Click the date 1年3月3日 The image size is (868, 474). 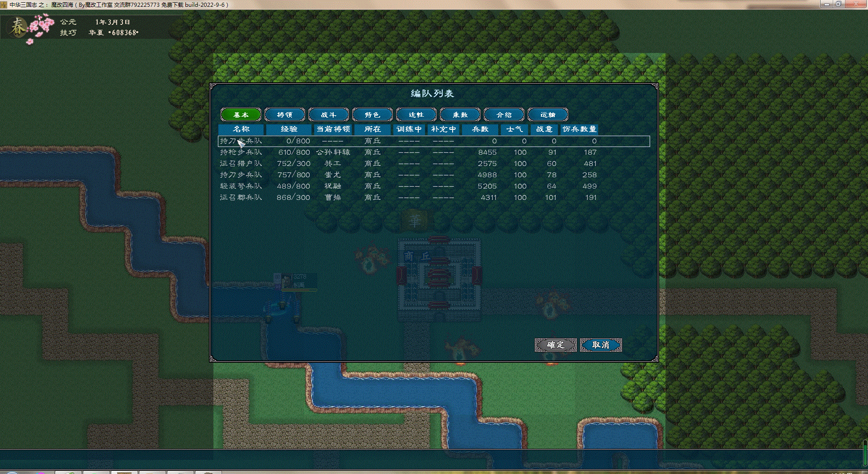(x=113, y=22)
